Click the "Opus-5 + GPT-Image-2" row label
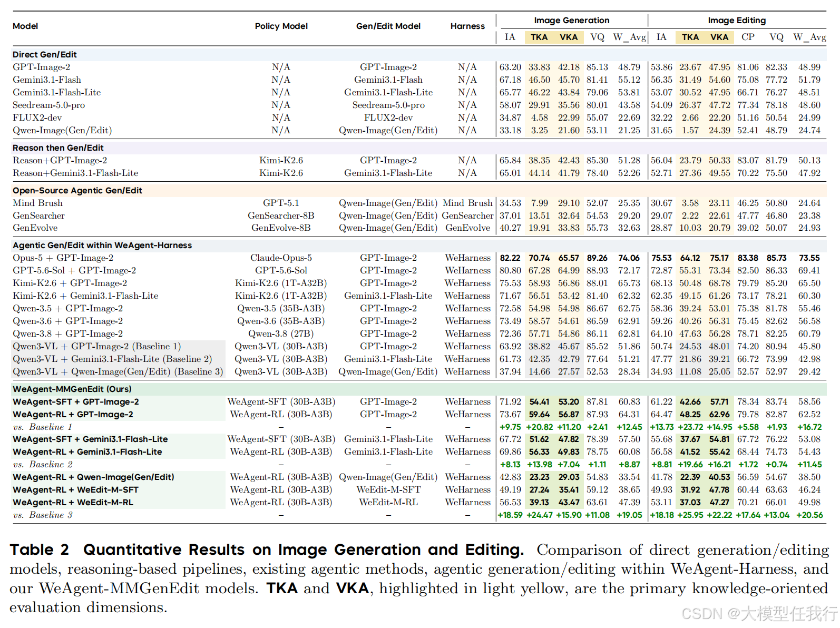The image size is (840, 628). (x=63, y=258)
